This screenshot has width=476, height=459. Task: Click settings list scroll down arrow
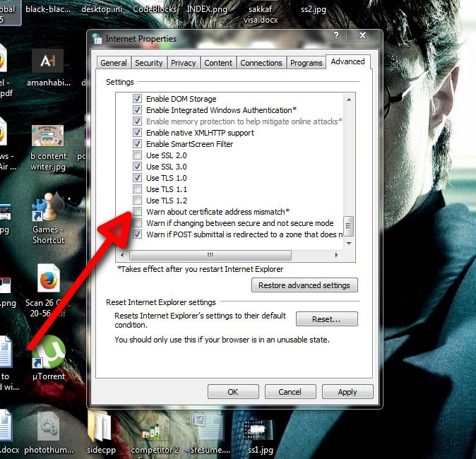click(x=349, y=243)
